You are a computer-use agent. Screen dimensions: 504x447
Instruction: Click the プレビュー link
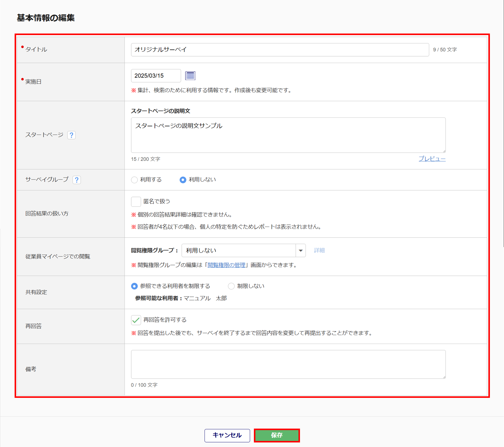coord(432,159)
